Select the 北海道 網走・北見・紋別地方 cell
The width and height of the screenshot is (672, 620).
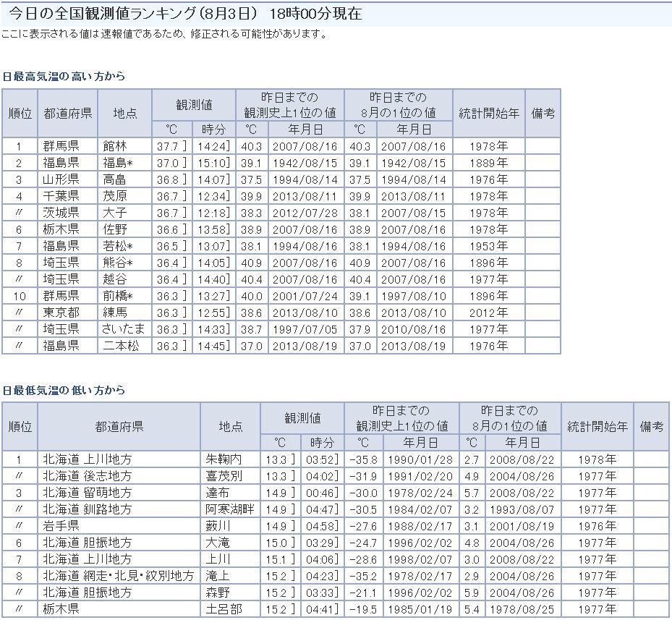coord(118,576)
